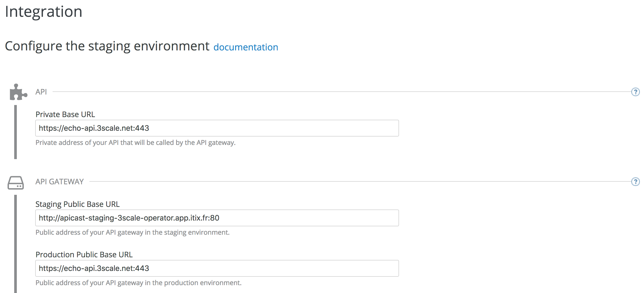This screenshot has height=293, width=644.
Task: Click the staging environment hint text
Action: [x=132, y=232]
